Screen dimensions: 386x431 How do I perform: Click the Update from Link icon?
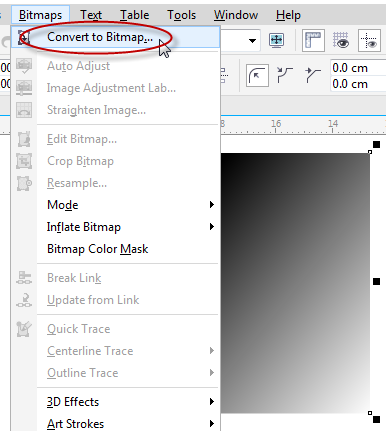(x=24, y=300)
